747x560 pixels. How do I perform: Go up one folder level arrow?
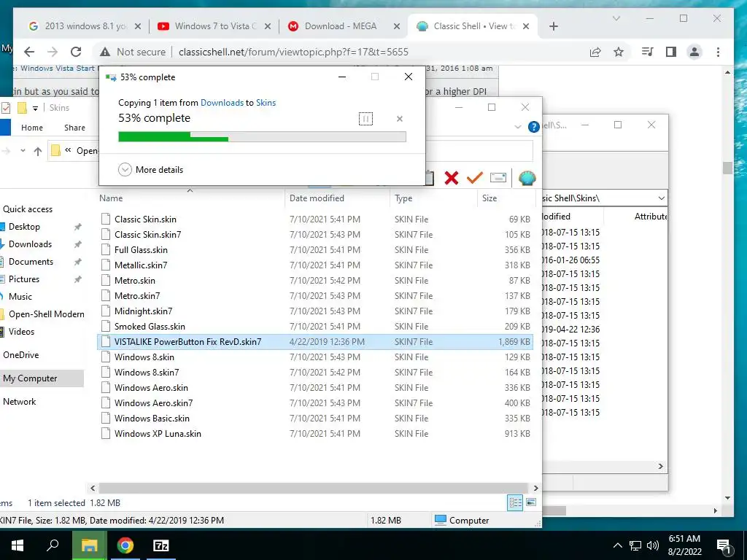(x=38, y=151)
